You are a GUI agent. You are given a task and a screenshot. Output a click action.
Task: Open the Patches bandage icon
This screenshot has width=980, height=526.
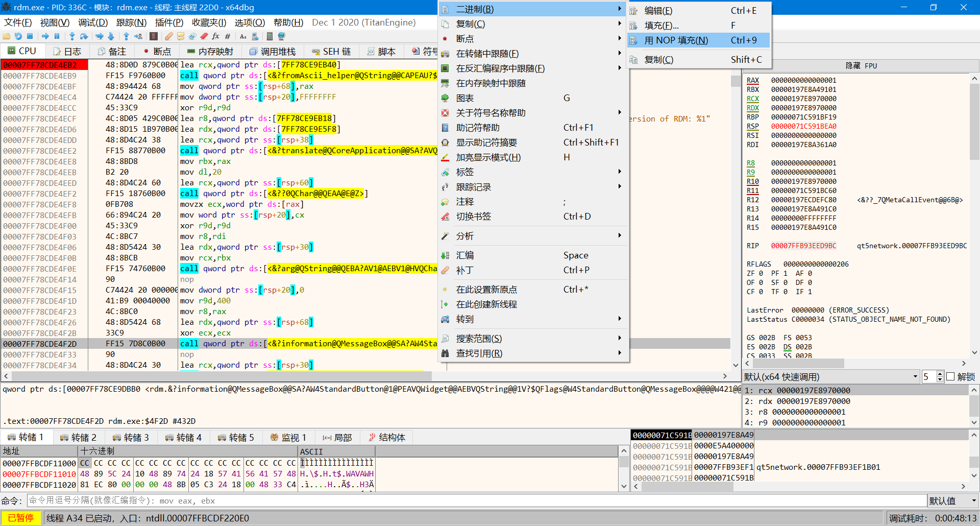pos(169,36)
